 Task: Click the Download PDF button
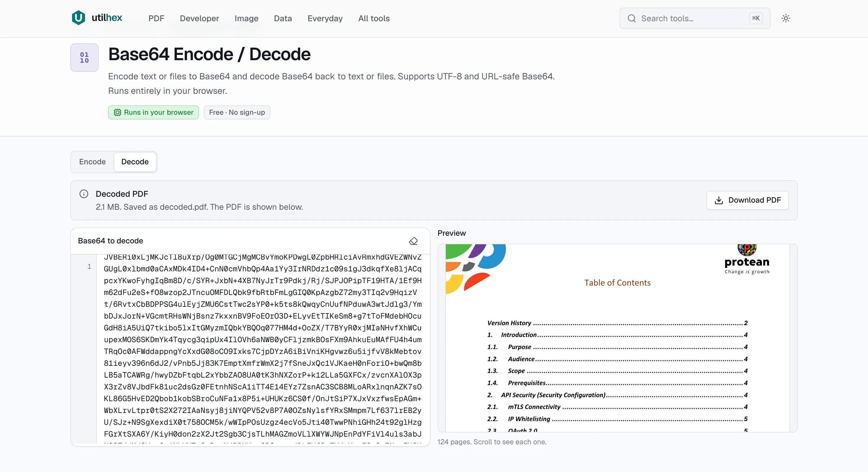click(747, 200)
